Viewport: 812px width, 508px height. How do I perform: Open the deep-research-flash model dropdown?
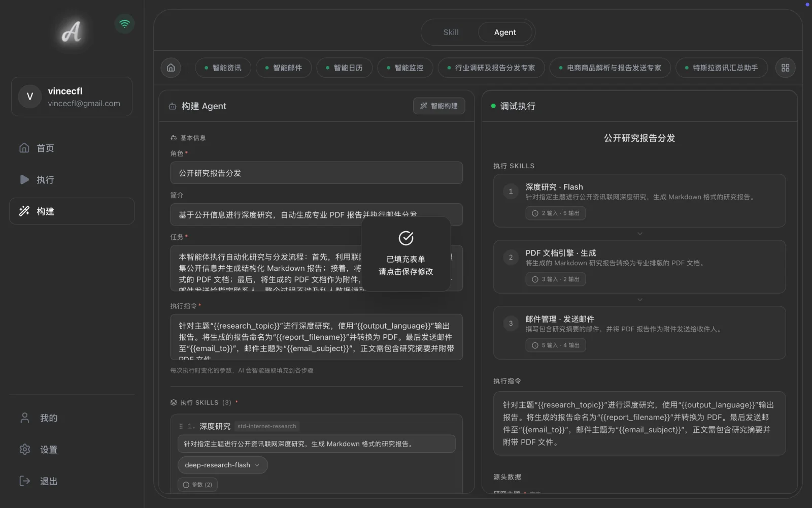point(223,465)
